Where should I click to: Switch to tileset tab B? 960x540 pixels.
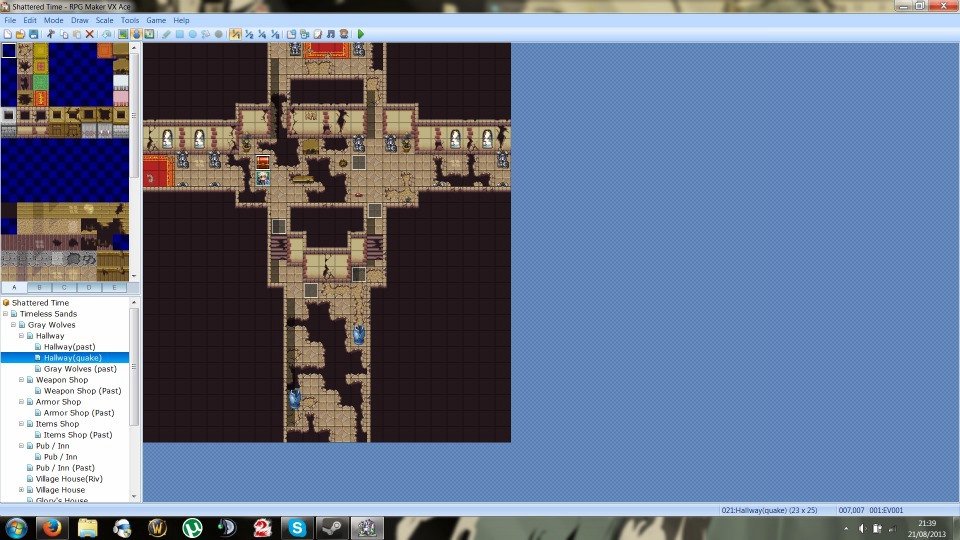[39, 287]
